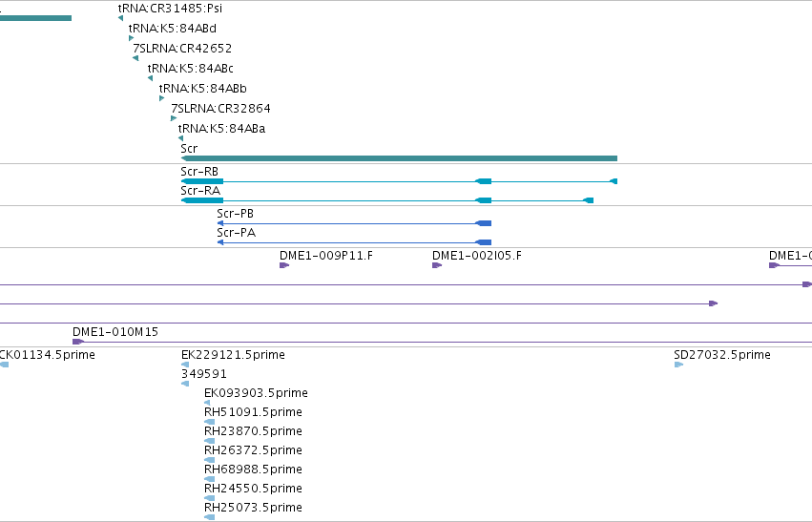Click the RH24550.5prime label
The image size is (812, 522).
[253, 489]
